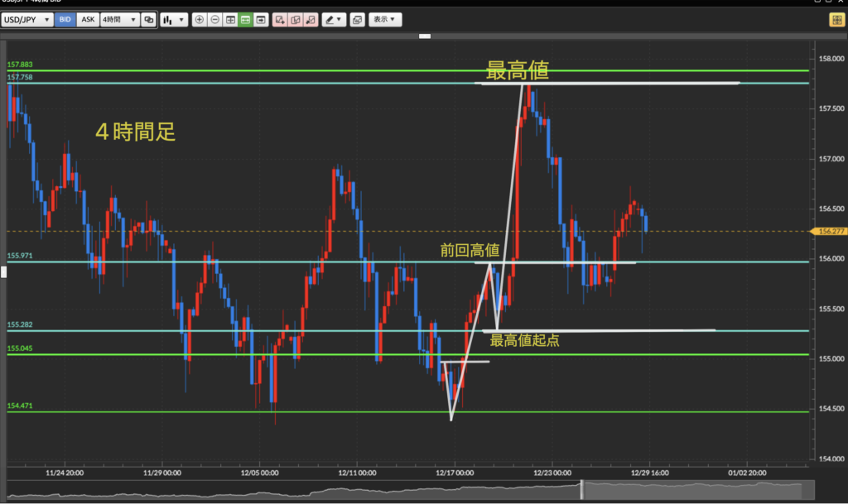Click the third pink order icon
This screenshot has width=848, height=504.
pos(310,19)
